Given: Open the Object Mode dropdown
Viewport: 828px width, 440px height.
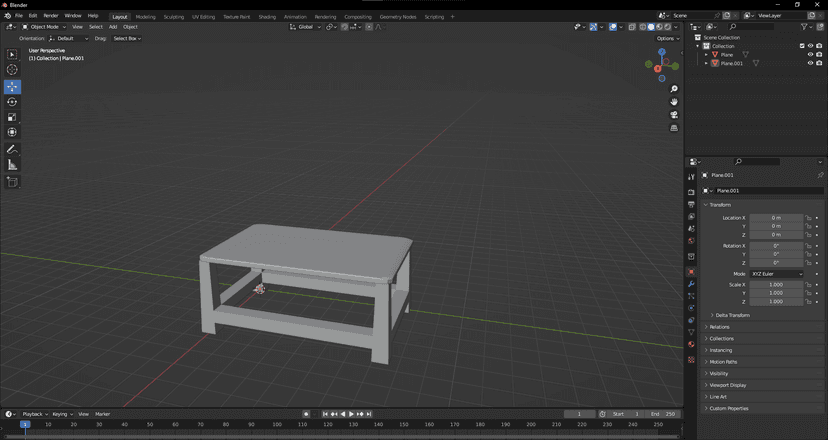Looking at the screenshot, I should click(x=44, y=27).
